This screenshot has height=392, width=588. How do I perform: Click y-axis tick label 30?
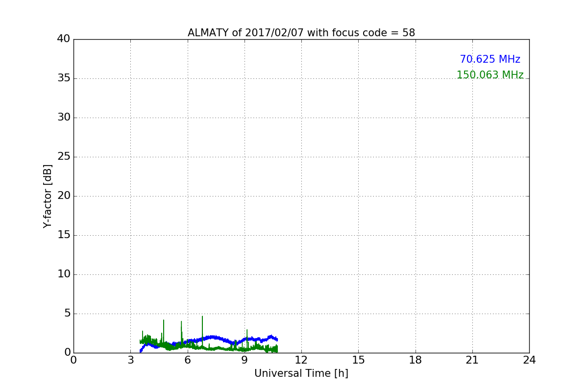click(x=64, y=118)
